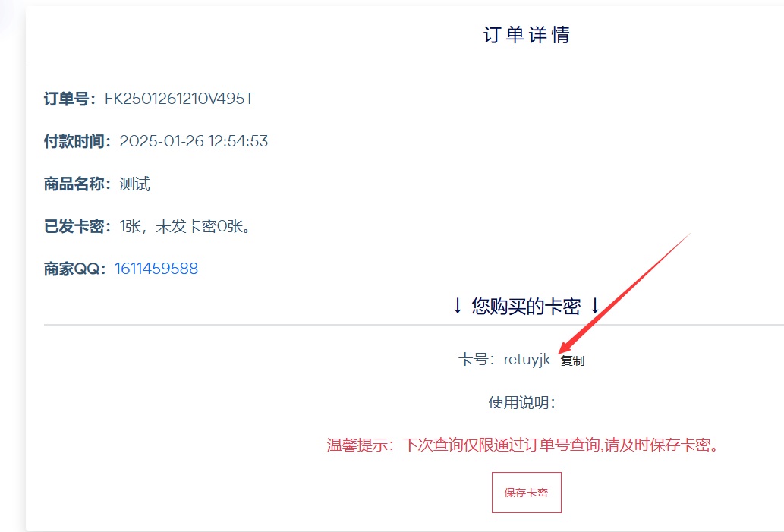Image resolution: width=784 pixels, height=532 pixels.
Task: Select the order number FK2501261210V495T
Action: pyautogui.click(x=179, y=99)
